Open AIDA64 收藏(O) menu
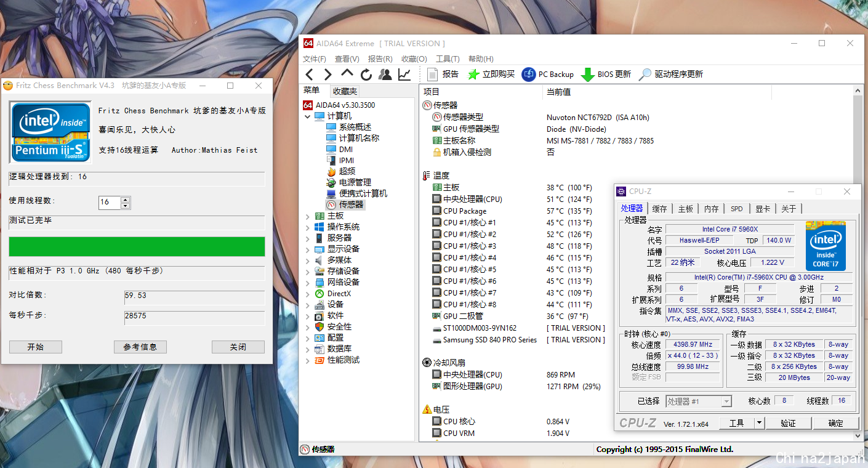The height and width of the screenshot is (468, 868). (414, 59)
